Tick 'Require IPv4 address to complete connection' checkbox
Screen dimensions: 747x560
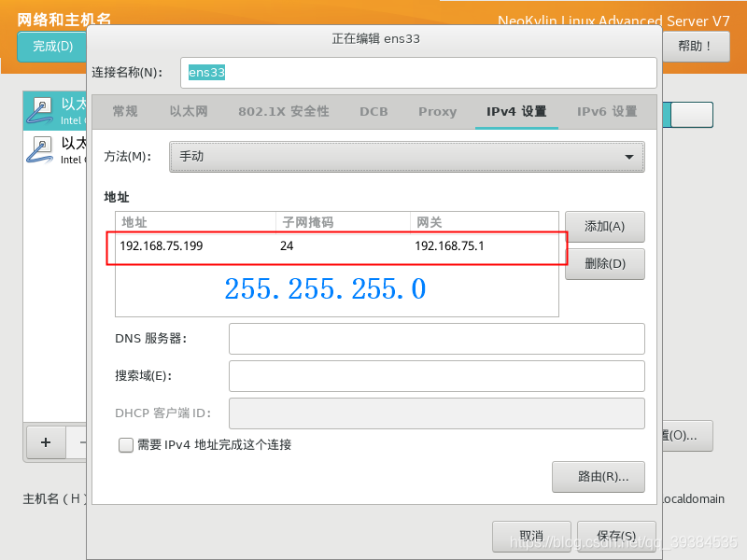tap(126, 445)
